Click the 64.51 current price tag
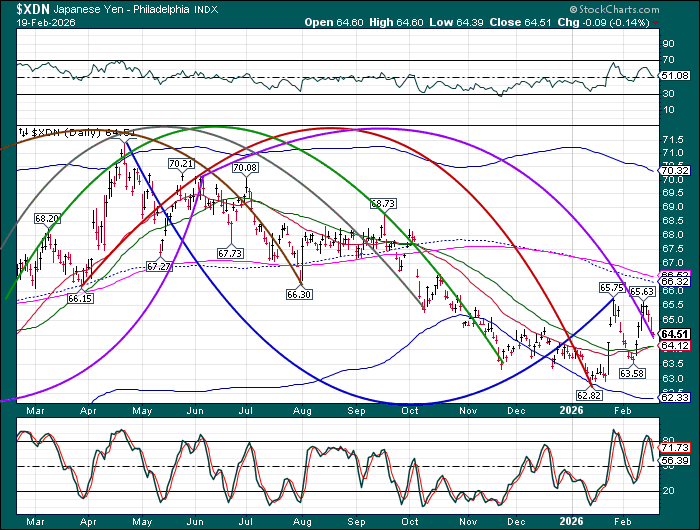Viewport: 700px width, 530px height. click(x=674, y=334)
